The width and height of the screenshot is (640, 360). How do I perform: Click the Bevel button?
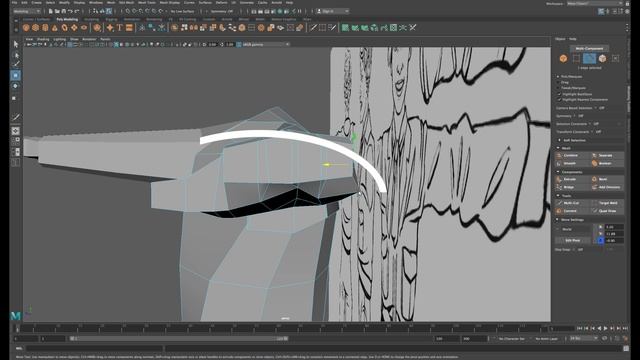coord(607,179)
